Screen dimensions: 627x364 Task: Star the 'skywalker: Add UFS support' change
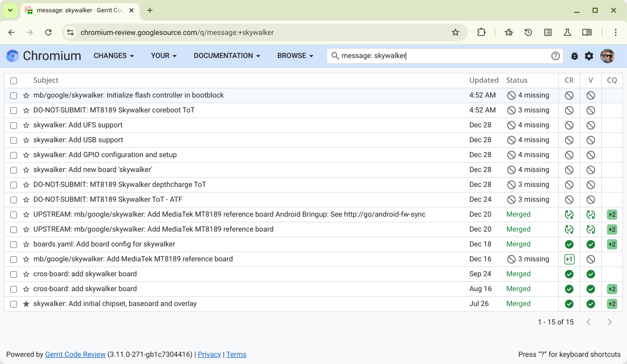point(26,125)
